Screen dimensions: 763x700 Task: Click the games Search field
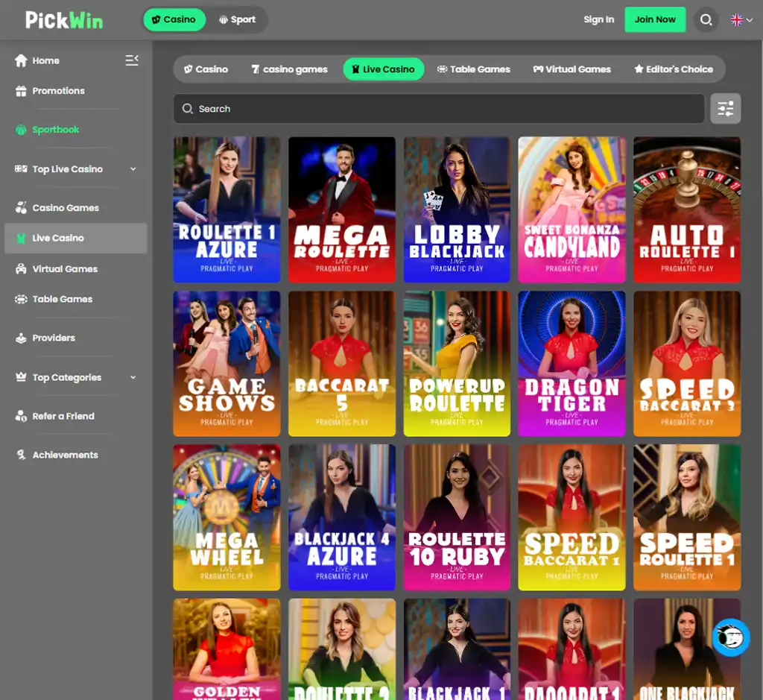point(439,109)
